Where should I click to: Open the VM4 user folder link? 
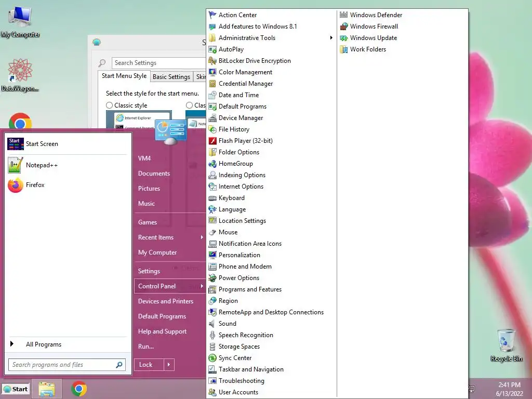pyautogui.click(x=144, y=158)
